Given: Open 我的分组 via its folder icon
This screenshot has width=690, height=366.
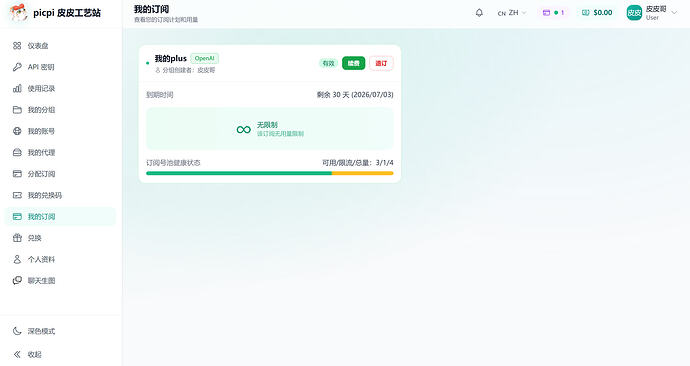Looking at the screenshot, I should pyautogui.click(x=17, y=110).
